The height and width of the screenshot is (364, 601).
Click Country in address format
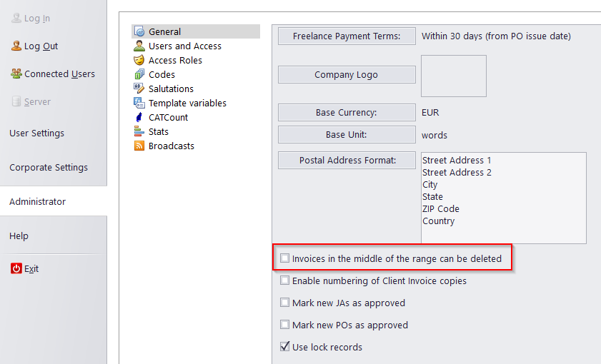(x=439, y=221)
